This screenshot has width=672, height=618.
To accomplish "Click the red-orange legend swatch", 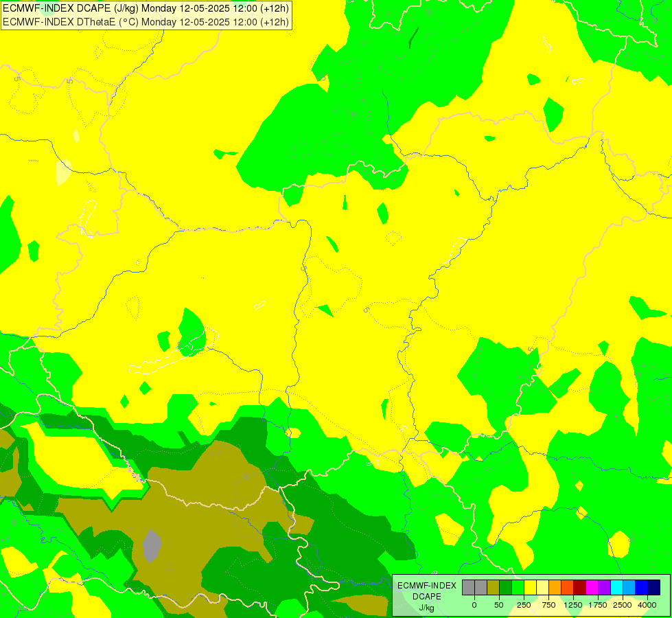I will pyautogui.click(x=568, y=587).
